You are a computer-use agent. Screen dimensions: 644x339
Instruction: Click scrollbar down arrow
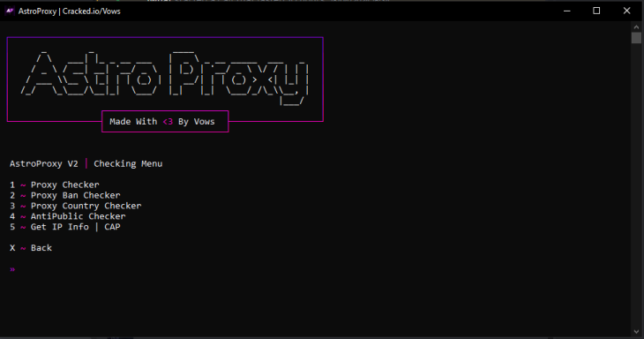pyautogui.click(x=636, y=332)
